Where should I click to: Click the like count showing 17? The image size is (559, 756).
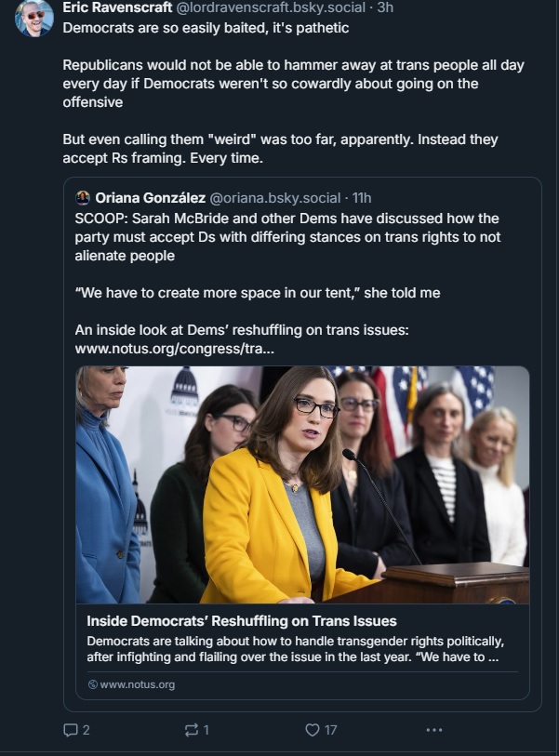tap(330, 730)
